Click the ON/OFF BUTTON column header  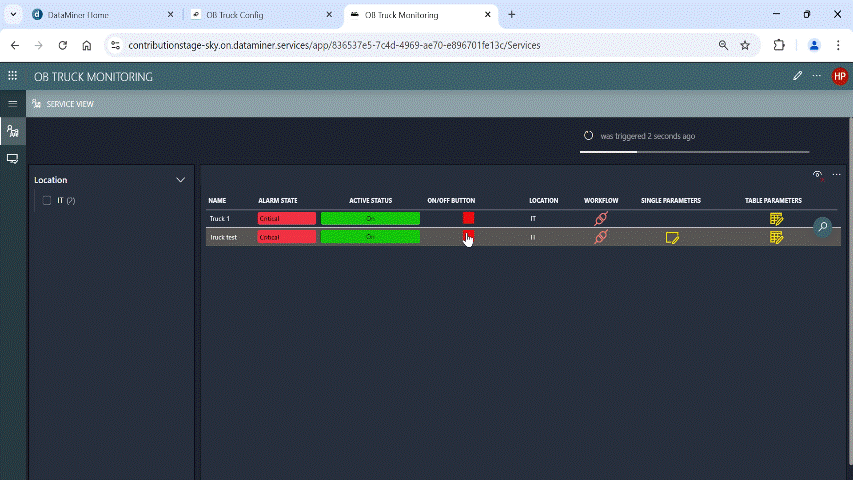(451, 200)
